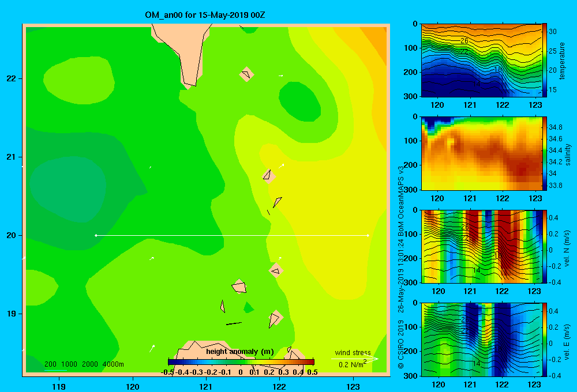Click latitude label 22 on main map axis
Viewport: 577px width, 392px height.
click(12, 78)
